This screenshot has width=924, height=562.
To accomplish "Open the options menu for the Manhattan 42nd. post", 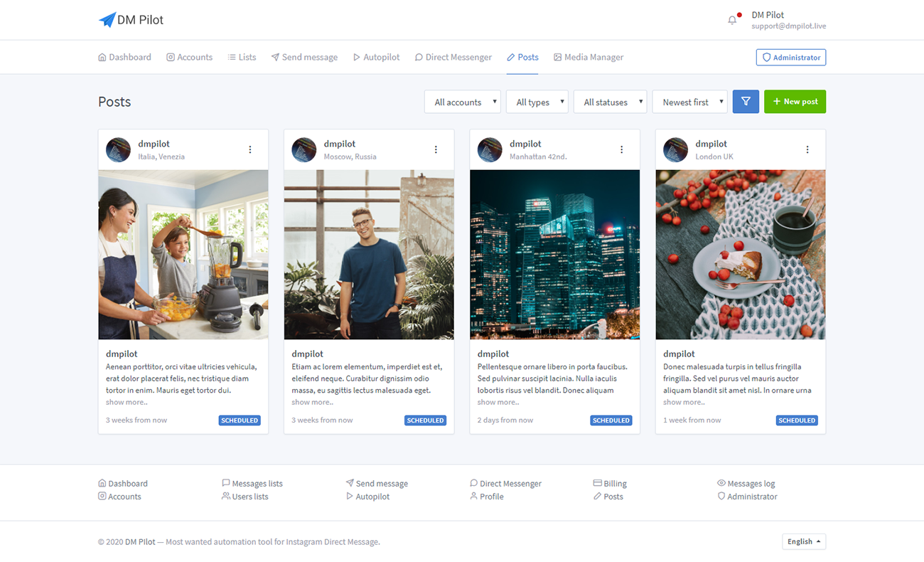I will tap(621, 149).
